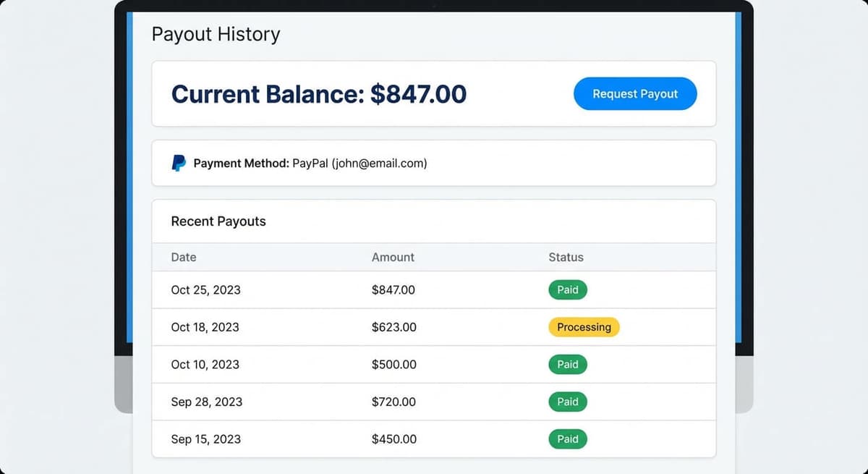Click the Request Payout button
Image resolution: width=868 pixels, height=474 pixels.
(634, 93)
